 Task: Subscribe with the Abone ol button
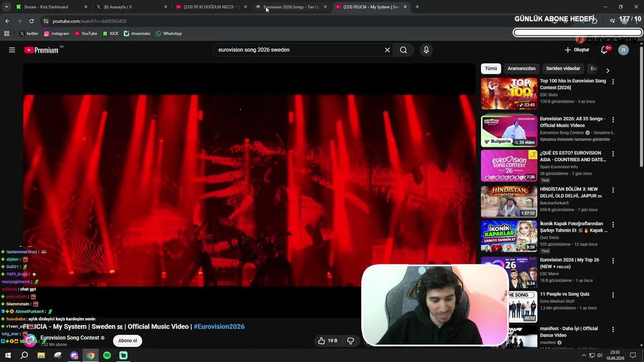127,341
